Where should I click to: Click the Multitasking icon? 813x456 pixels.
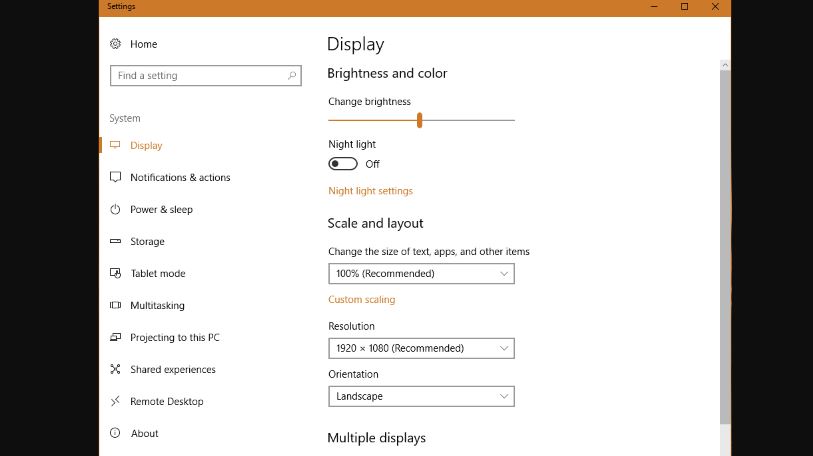tap(115, 305)
